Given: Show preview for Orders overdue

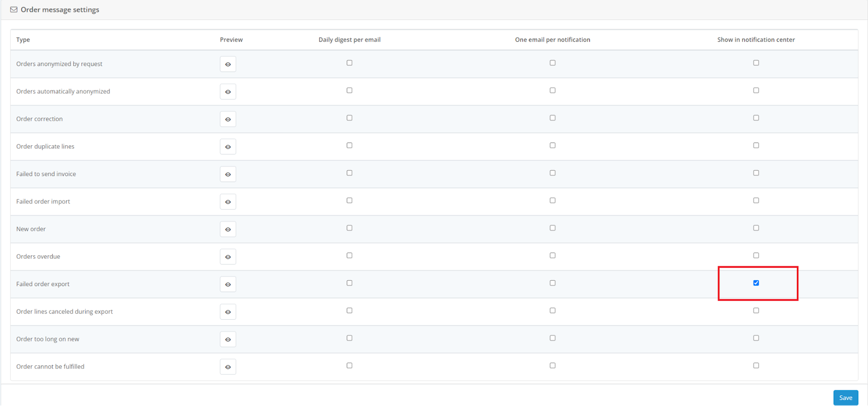Looking at the screenshot, I should (x=228, y=257).
